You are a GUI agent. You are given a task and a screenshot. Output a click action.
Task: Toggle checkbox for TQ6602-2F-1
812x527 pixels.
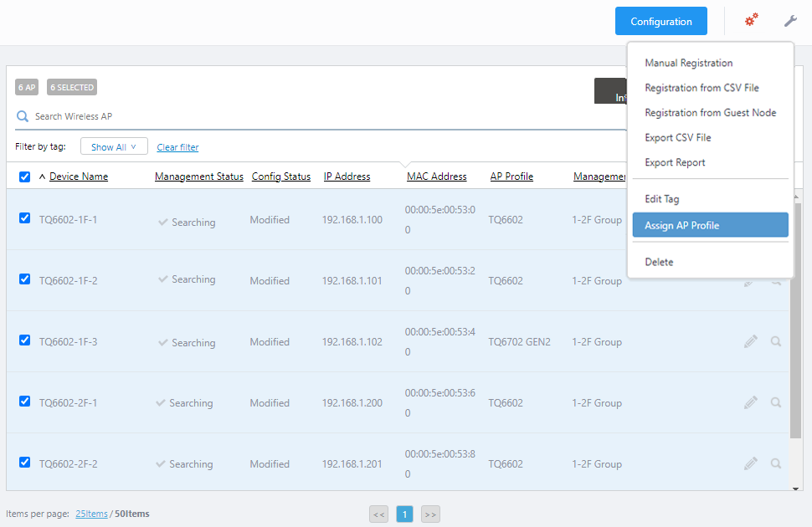pyautogui.click(x=24, y=402)
